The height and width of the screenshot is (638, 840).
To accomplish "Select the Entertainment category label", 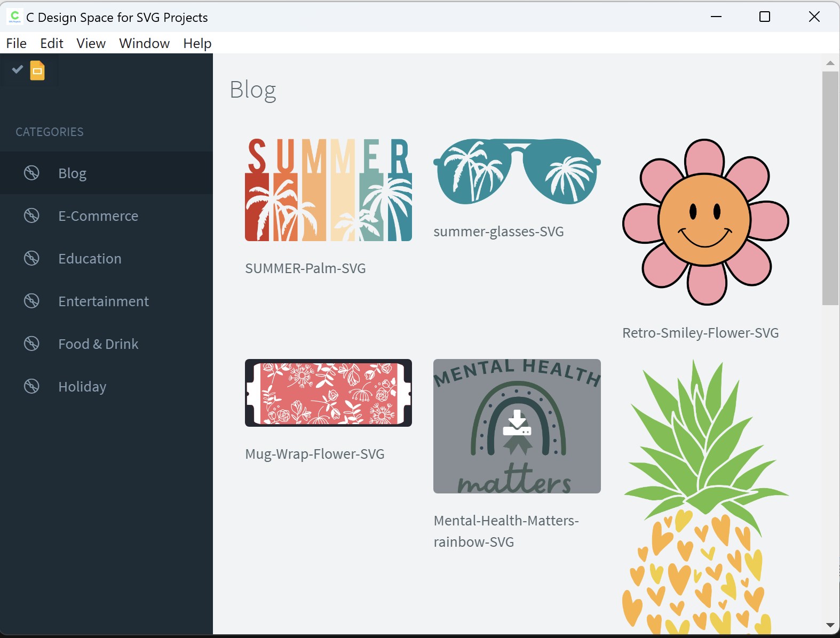I will point(104,301).
